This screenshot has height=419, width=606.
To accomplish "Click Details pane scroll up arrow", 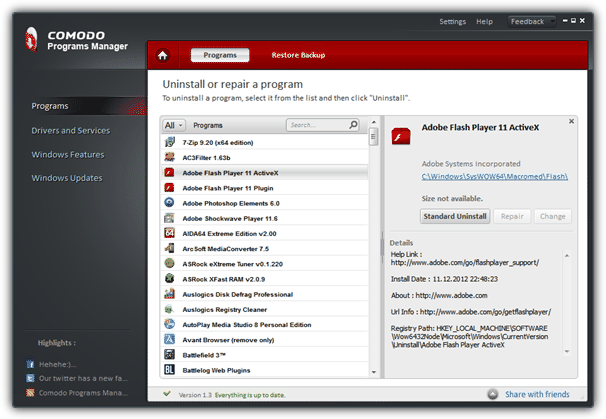I will coord(567,255).
